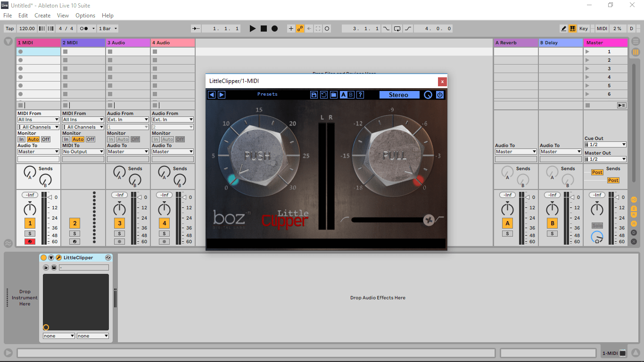Open Ext. In dropdown on 3 Audio
This screenshot has width=644, height=362.
point(128,120)
